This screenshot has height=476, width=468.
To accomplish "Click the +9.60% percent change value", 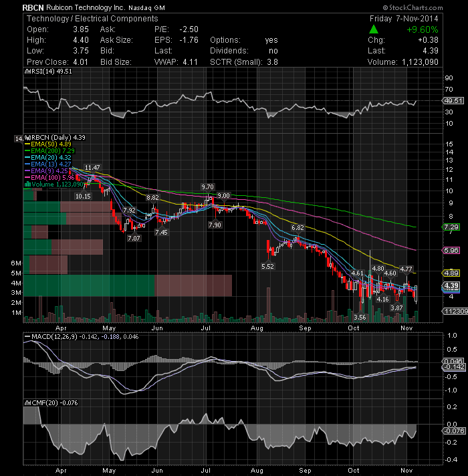I will (x=423, y=29).
